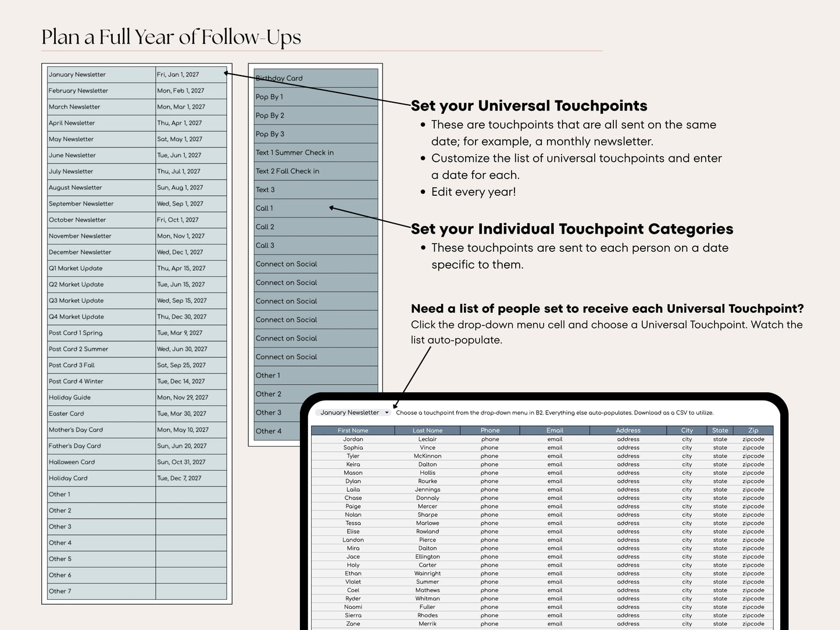Select the December Newsletter cell
The image size is (840, 630).
(x=101, y=252)
